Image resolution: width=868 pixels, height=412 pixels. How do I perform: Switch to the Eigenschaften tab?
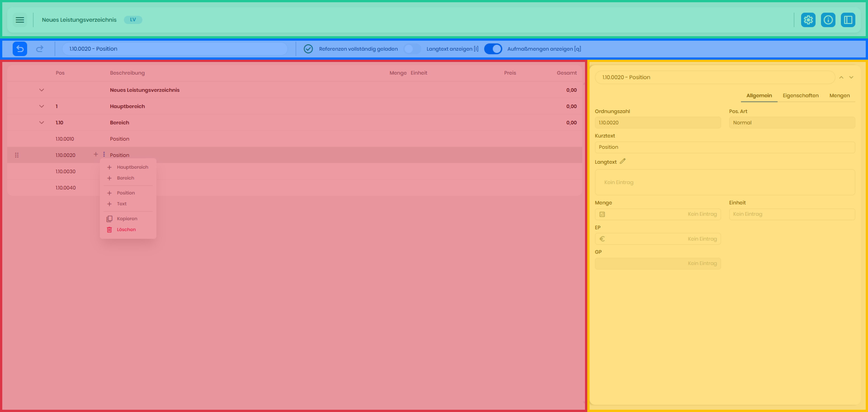[x=800, y=95]
